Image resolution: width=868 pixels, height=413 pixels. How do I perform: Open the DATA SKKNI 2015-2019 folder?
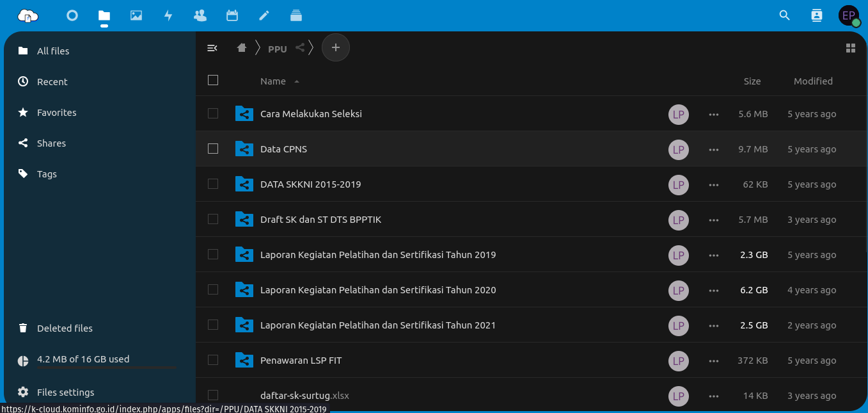(310, 184)
